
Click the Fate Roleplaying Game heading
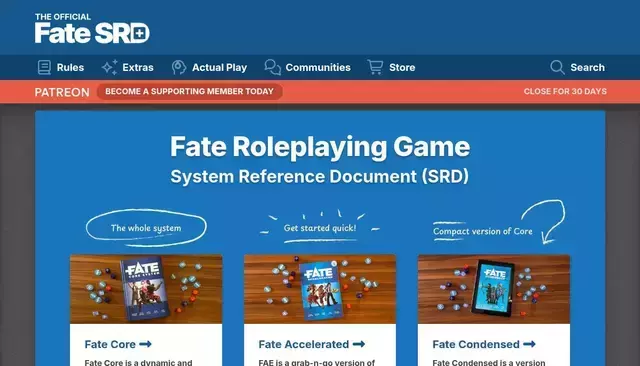(320, 146)
